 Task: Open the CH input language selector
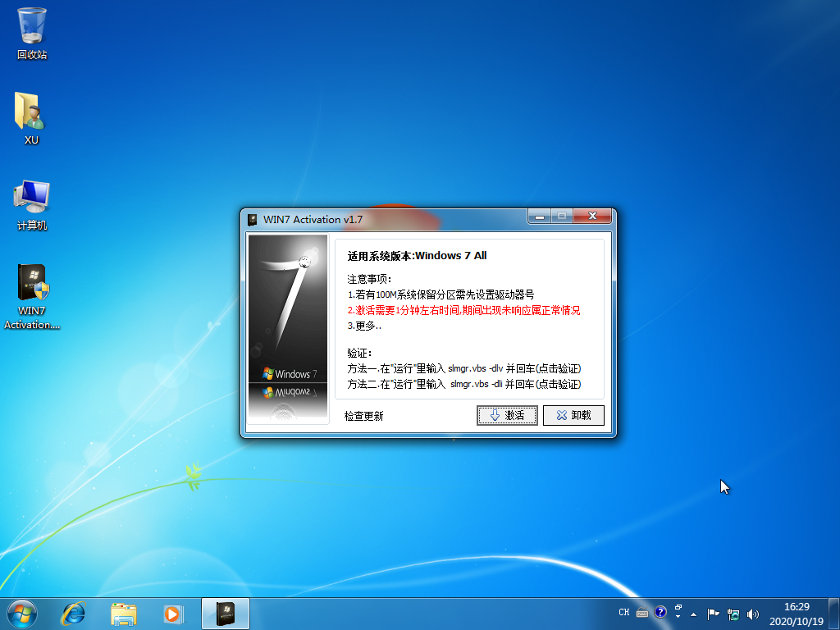coord(624,613)
